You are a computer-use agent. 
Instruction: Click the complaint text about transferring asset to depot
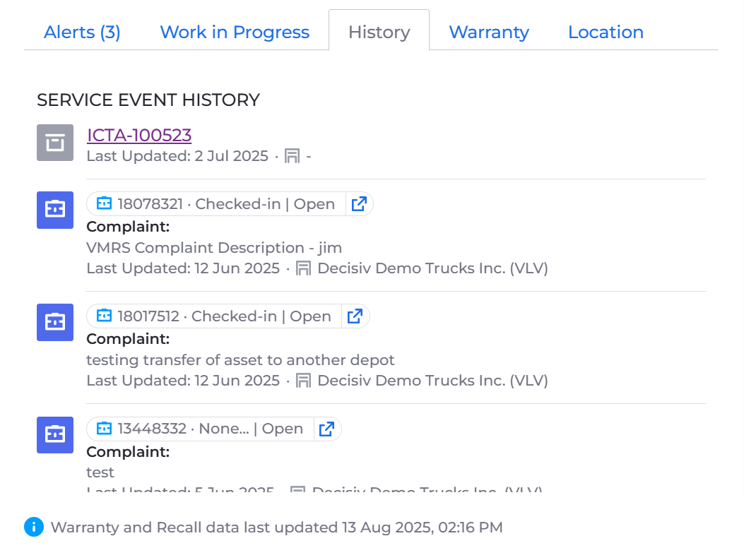(x=240, y=360)
